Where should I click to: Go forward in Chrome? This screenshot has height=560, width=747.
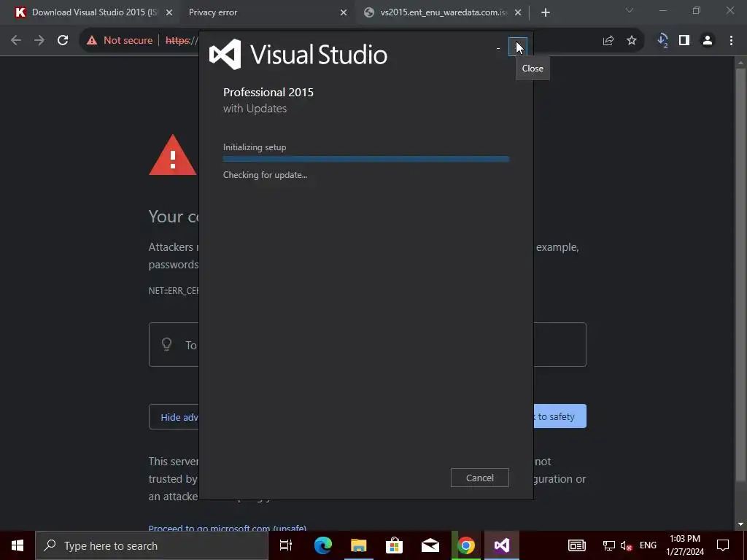click(x=39, y=41)
